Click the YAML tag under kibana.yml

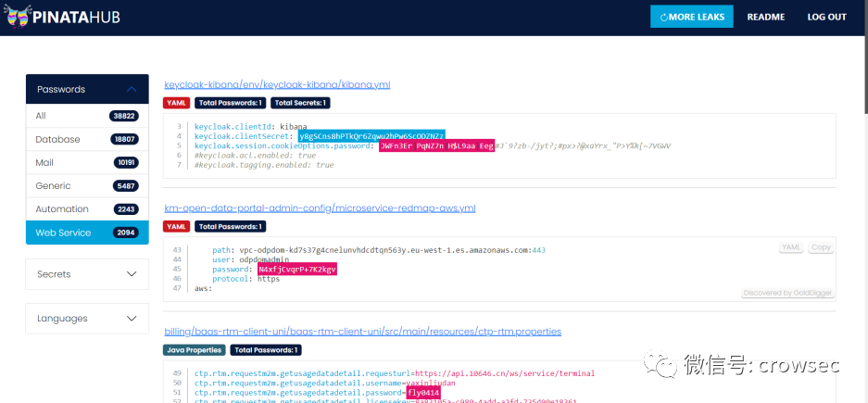(x=177, y=103)
